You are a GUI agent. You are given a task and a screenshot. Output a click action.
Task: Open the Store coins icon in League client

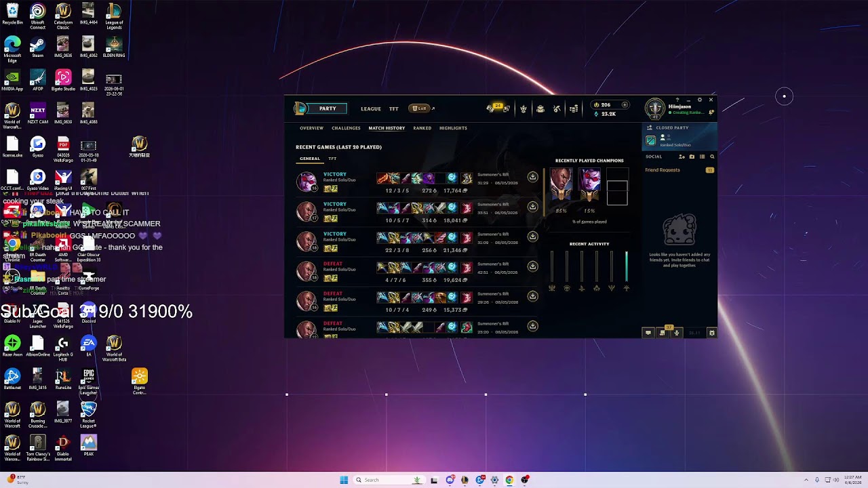pyautogui.click(x=574, y=108)
